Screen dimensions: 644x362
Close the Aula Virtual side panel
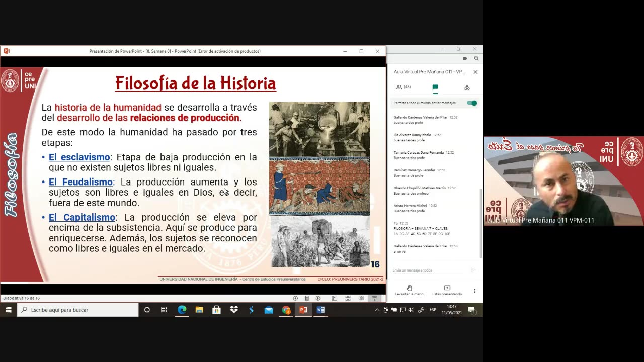pyautogui.click(x=475, y=72)
